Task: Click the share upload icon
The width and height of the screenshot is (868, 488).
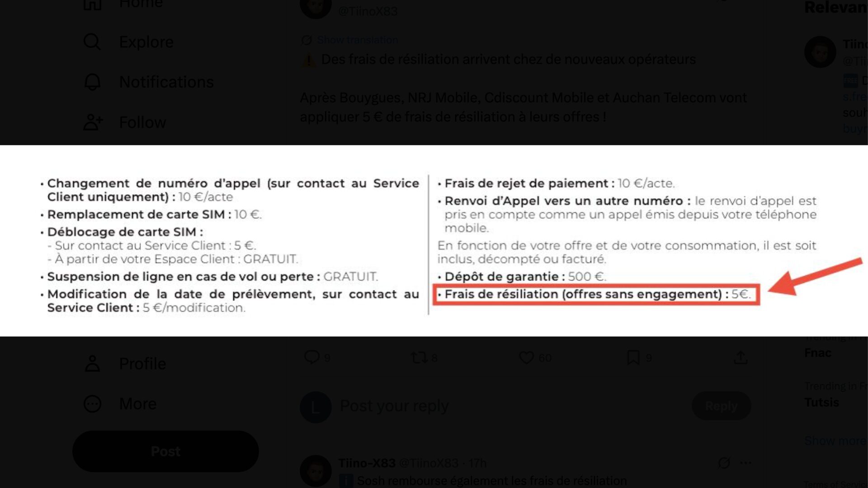Action: point(740,358)
